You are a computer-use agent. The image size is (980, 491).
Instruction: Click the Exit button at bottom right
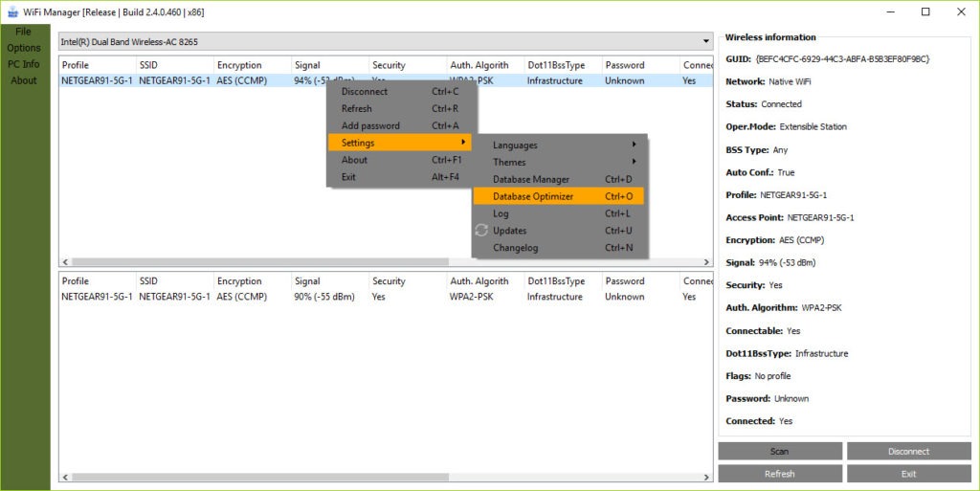(909, 474)
